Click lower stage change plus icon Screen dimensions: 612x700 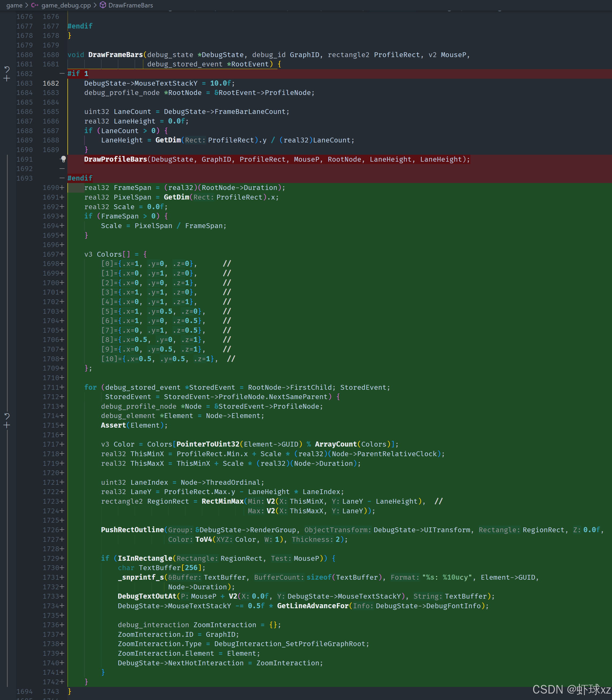tap(7, 425)
